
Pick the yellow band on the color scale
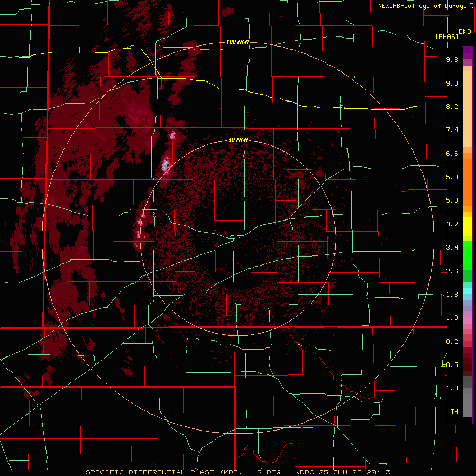467,226
